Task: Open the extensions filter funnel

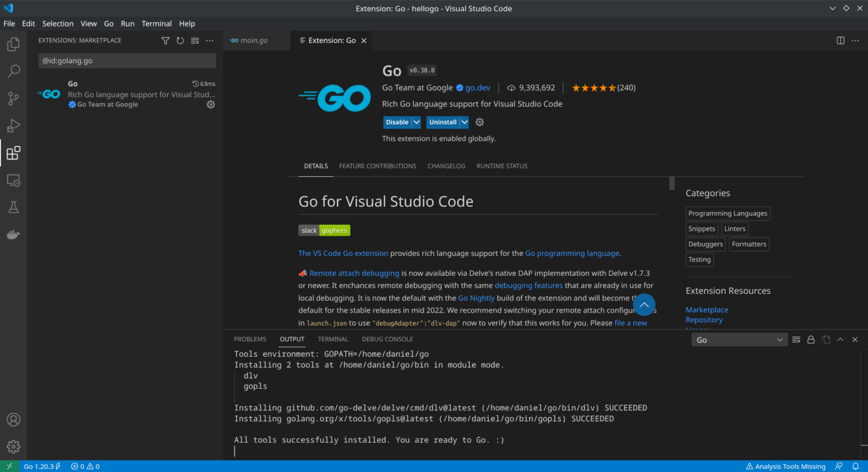Action: coord(165,40)
